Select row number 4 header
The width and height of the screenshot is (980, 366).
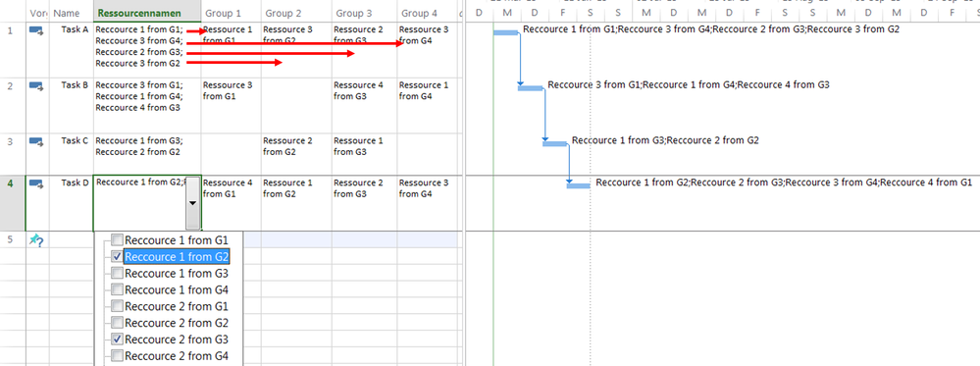click(13, 203)
